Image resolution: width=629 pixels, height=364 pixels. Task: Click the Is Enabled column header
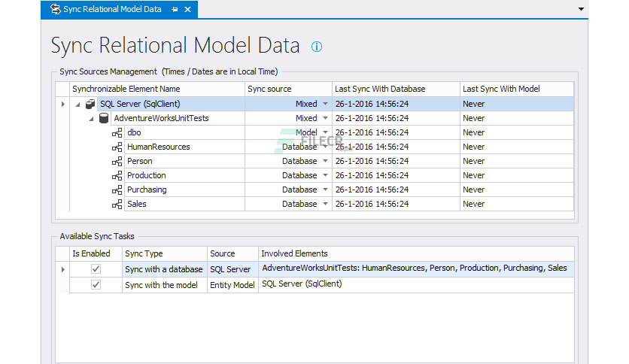pos(96,253)
